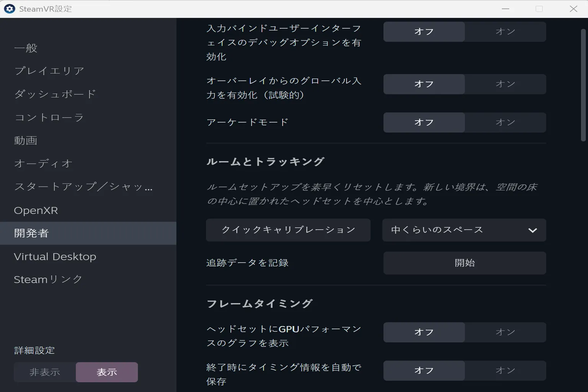The image size is (588, 392).
Task: Set 詳細設定 to 表示
Action: (107, 372)
